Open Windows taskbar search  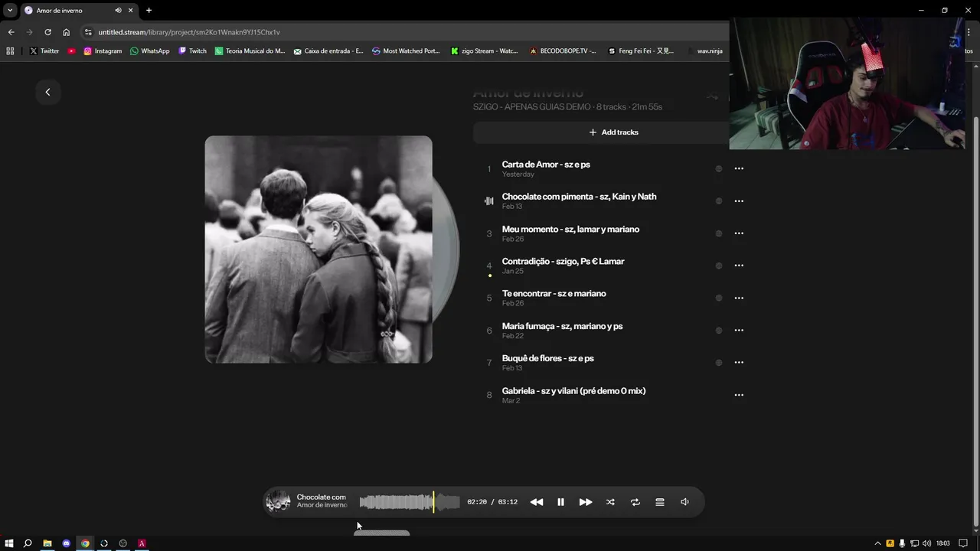[x=28, y=543]
